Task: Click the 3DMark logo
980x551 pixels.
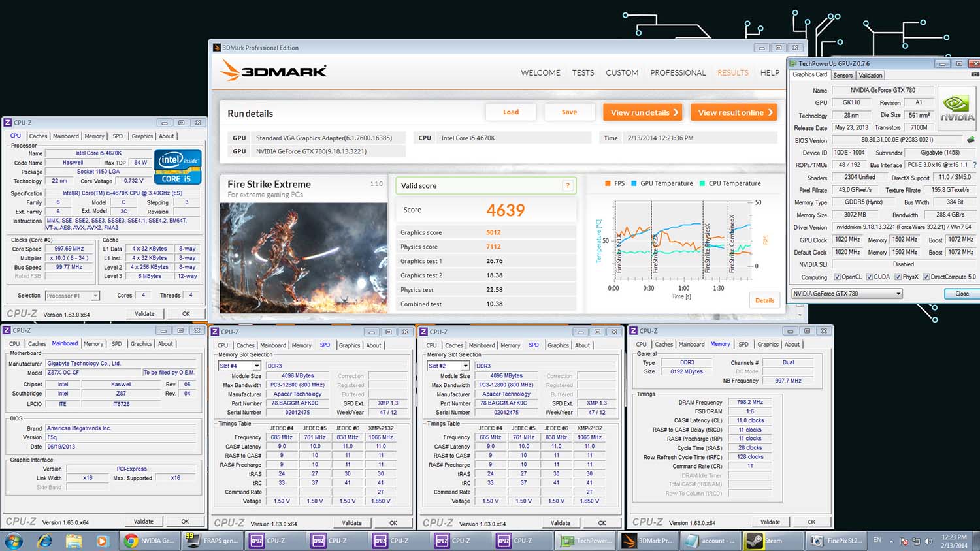Action: pyautogui.click(x=273, y=71)
